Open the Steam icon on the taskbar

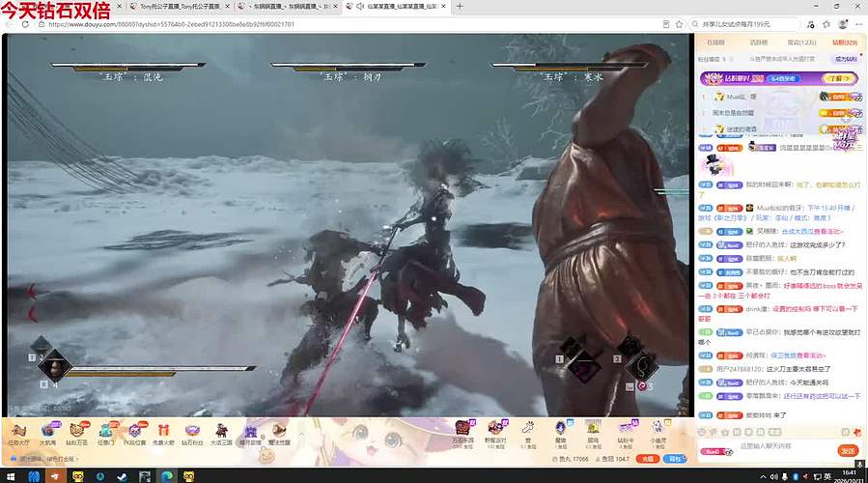(123, 476)
